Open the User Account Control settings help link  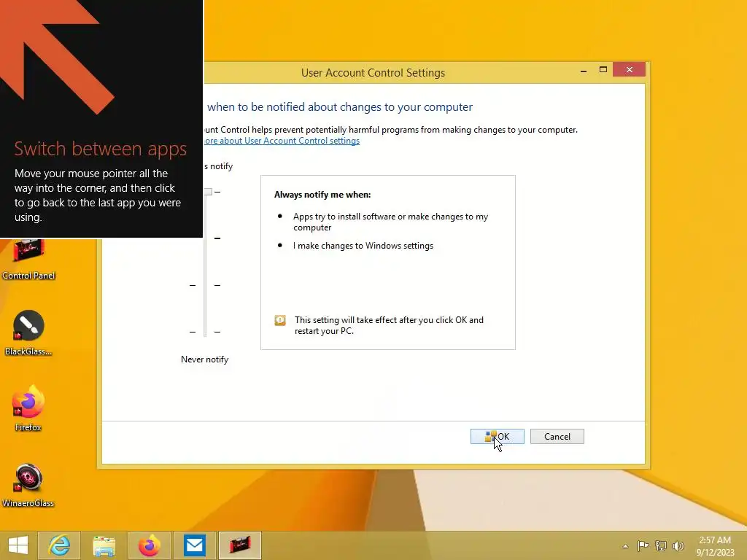(282, 141)
